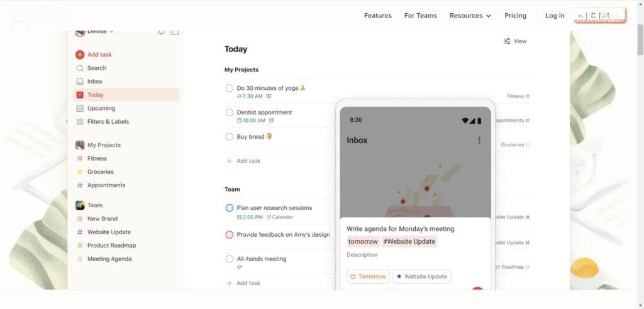Click the notifications bell icon

click(161, 32)
